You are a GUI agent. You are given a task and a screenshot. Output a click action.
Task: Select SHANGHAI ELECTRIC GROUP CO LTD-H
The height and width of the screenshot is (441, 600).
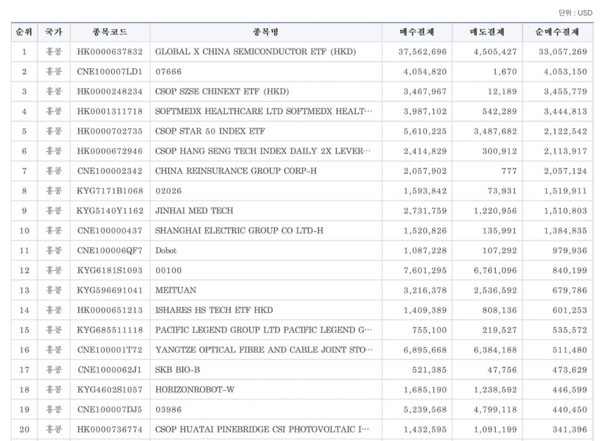239,231
